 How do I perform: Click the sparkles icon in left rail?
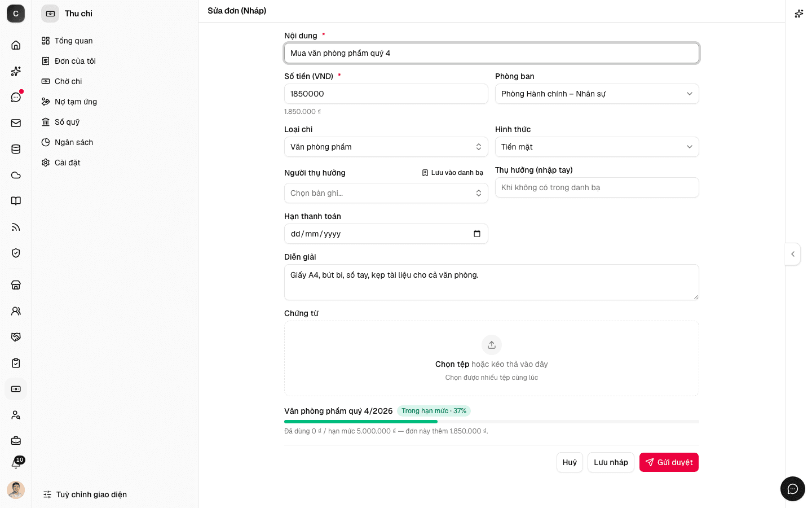pos(16,71)
